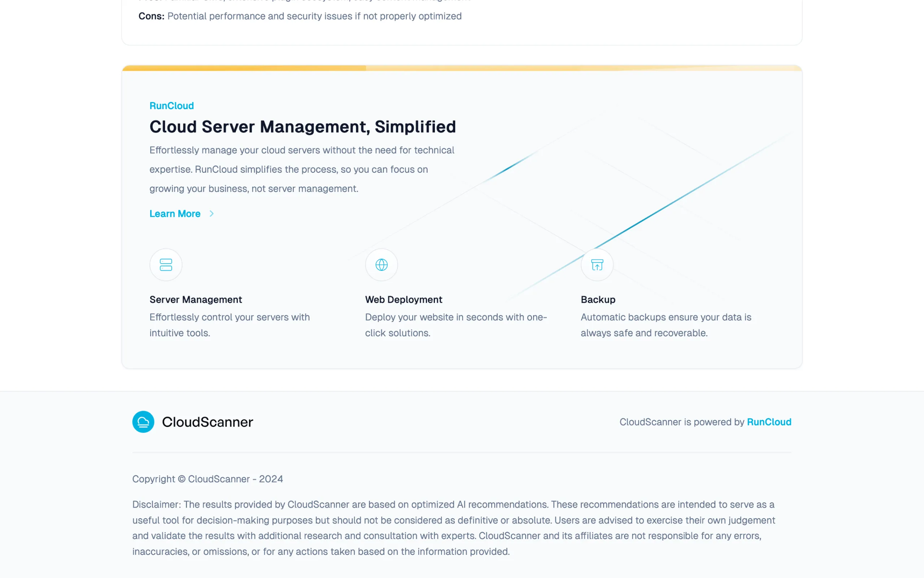Click the Disclaimer paragraph in footer

coord(454,528)
